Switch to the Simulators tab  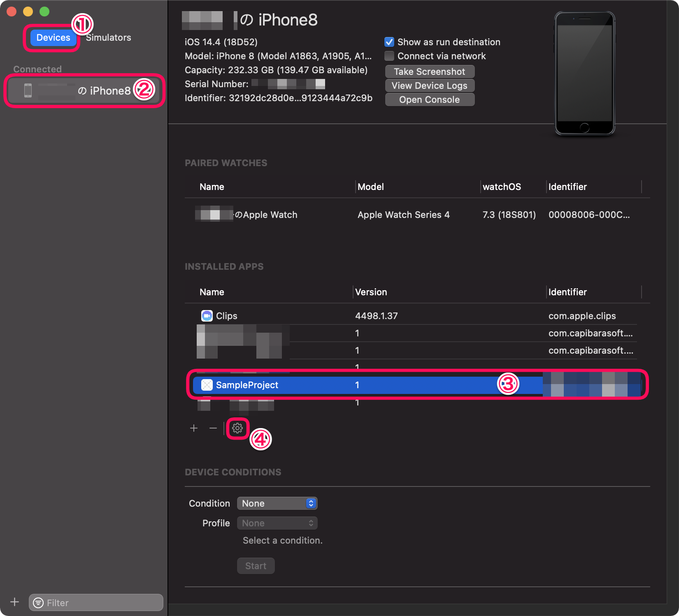pos(109,37)
